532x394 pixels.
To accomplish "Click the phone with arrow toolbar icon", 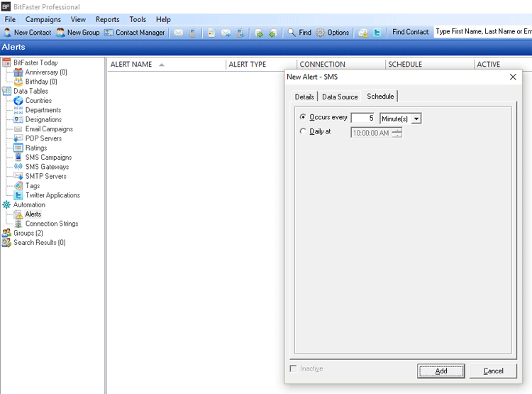I will tap(240, 33).
